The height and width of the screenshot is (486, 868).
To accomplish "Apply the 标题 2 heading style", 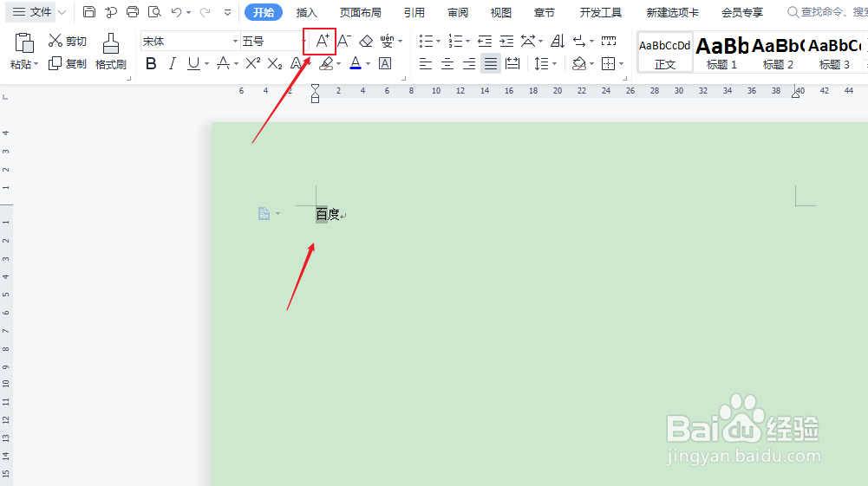I will click(x=778, y=52).
